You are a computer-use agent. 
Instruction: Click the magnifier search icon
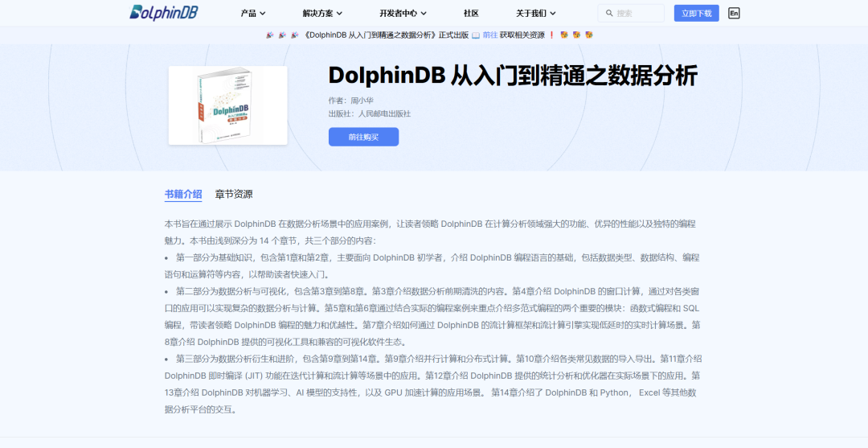click(x=609, y=14)
